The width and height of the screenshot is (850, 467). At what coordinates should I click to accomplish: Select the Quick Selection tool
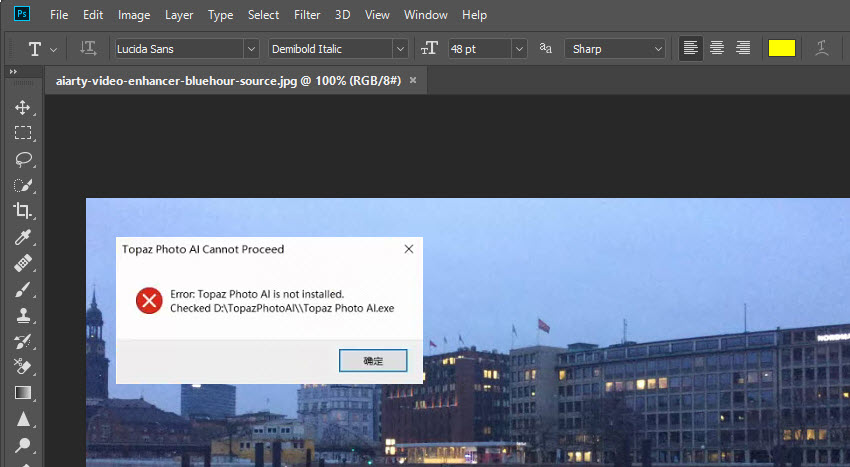pos(22,185)
